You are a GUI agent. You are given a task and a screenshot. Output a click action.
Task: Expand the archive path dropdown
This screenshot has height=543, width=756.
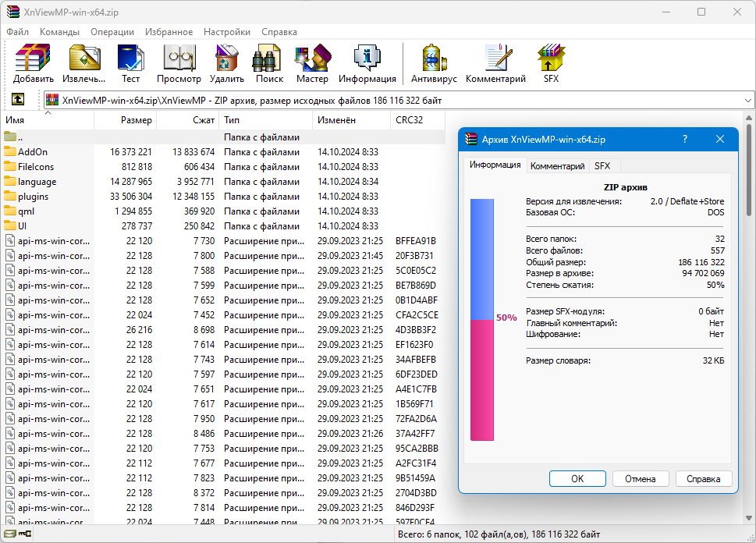click(x=747, y=101)
